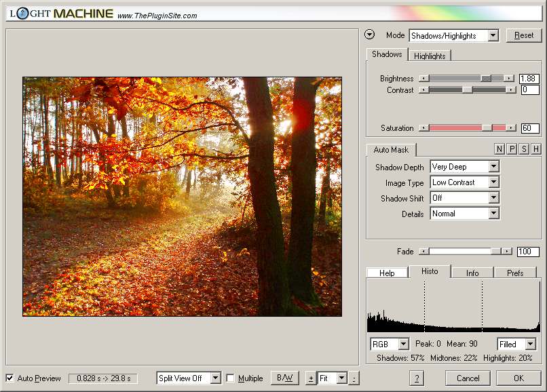This screenshot has width=547, height=392.
Task: Click the Fade slider thumb
Action: (x=495, y=251)
